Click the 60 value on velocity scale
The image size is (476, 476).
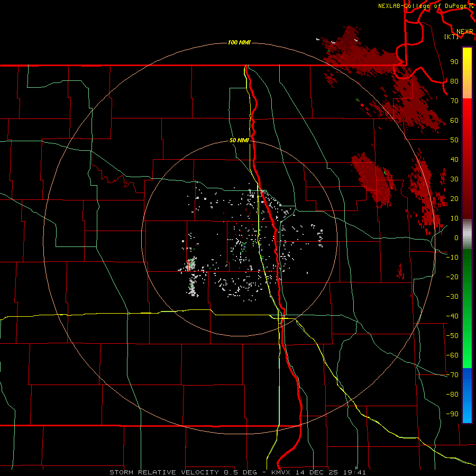pyautogui.click(x=454, y=121)
